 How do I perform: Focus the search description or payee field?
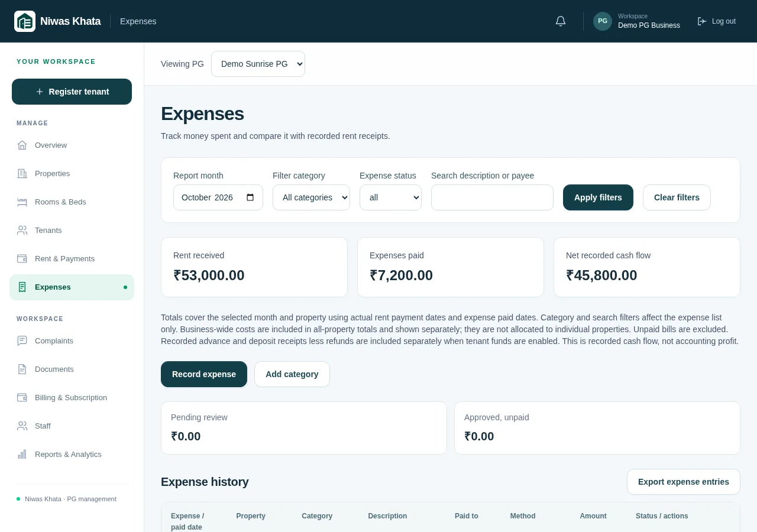point(492,197)
